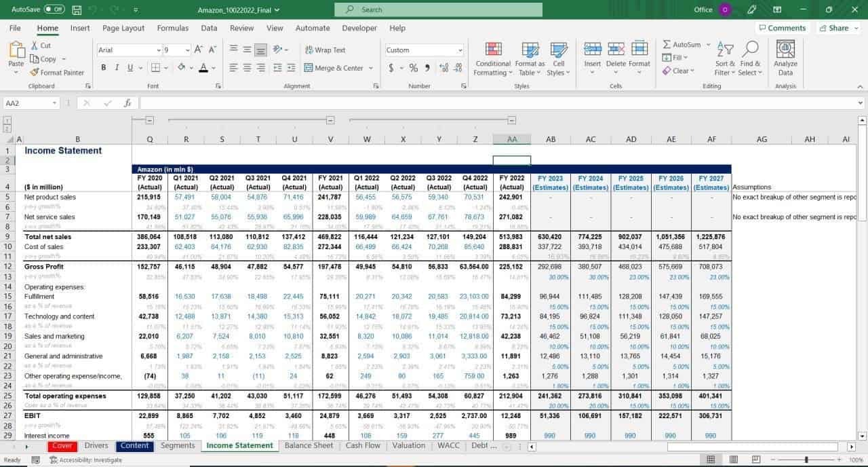Open the font size dropdown

click(187, 50)
